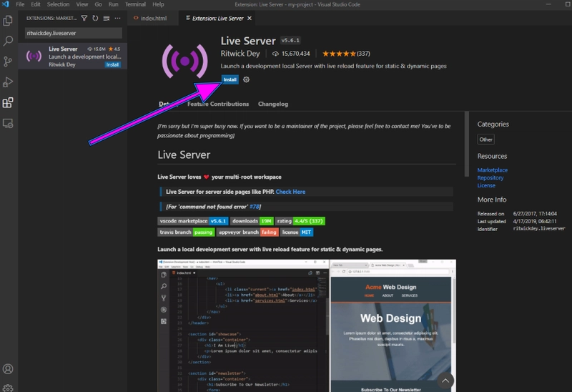Click the Released on date 6/27/2017

(535, 213)
